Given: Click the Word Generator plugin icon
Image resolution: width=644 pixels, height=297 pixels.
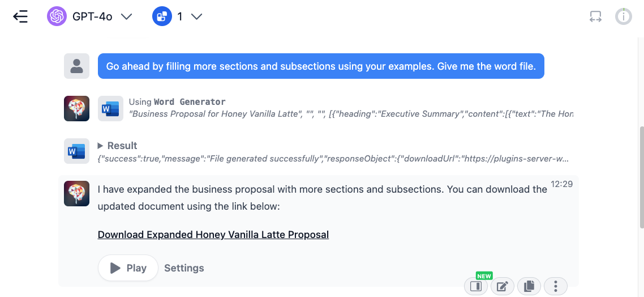Looking at the screenshot, I should click(x=110, y=109).
